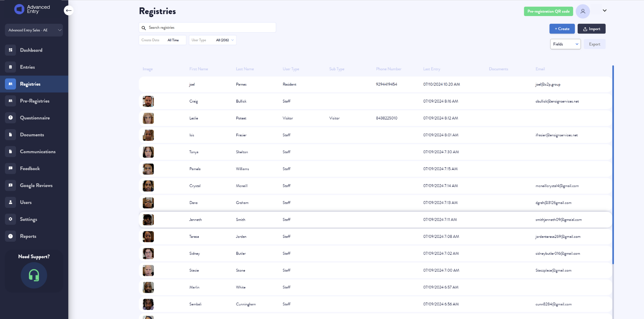The width and height of the screenshot is (644, 319).
Task: Select the Entries sidebar icon
Action: [10, 67]
